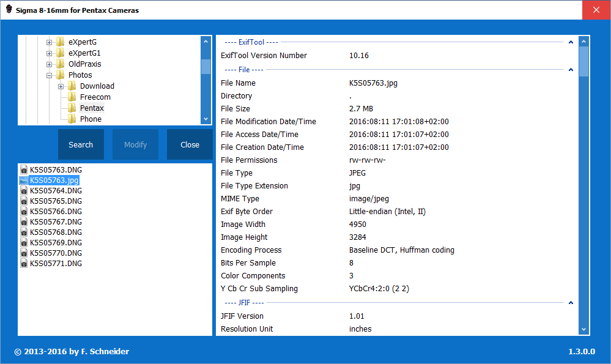Click the Photos folder icon
Image resolution: width=611 pixels, height=364 pixels.
pos(61,75)
